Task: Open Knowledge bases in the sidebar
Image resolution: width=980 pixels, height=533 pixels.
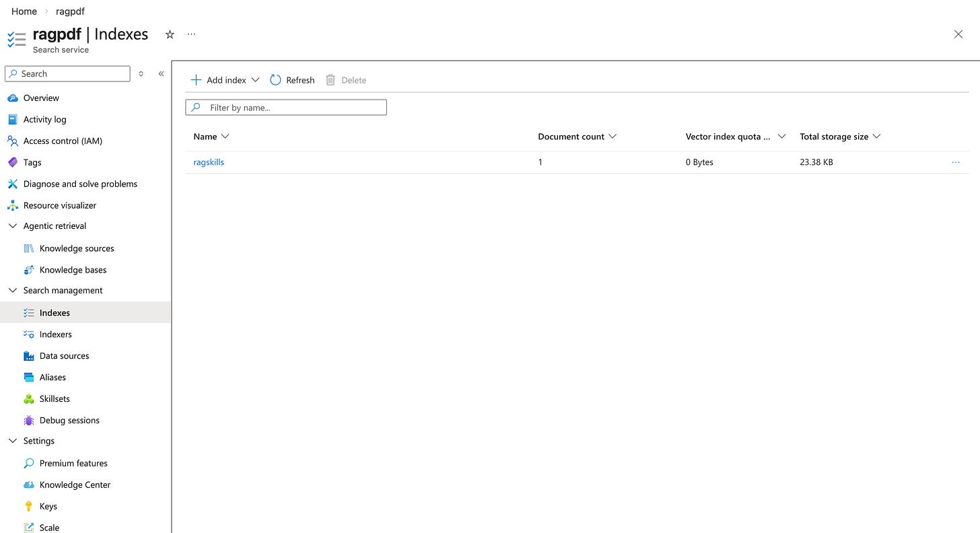Action: tap(73, 270)
